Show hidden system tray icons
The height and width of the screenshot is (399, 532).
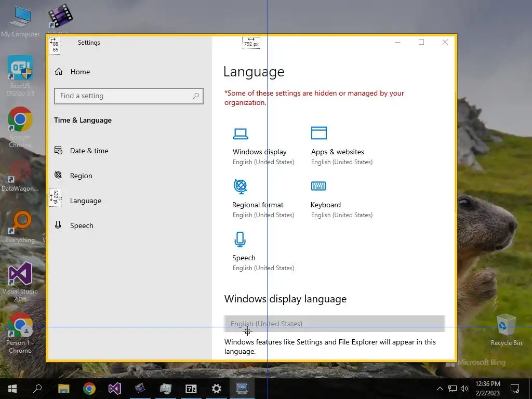pos(440,389)
